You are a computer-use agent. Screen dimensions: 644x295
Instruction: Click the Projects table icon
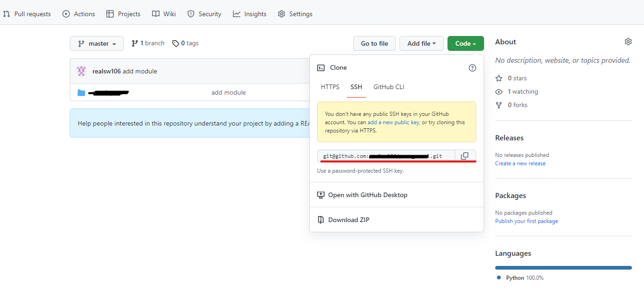coord(110,14)
